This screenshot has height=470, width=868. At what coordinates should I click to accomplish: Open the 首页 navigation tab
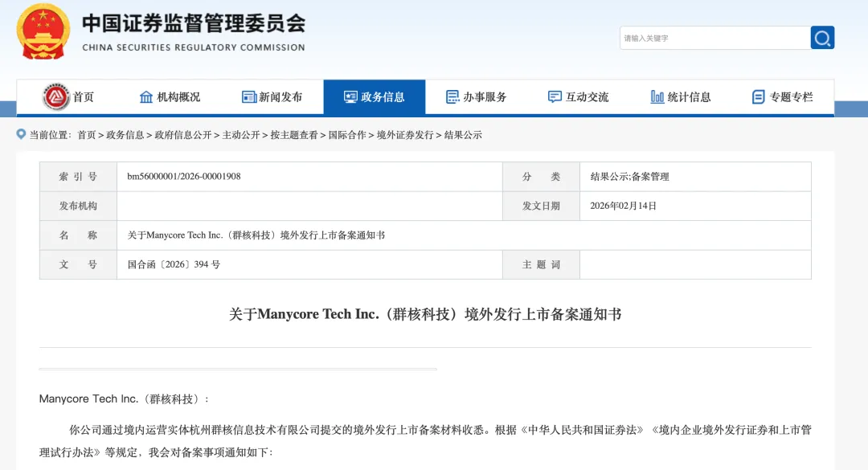pos(68,97)
